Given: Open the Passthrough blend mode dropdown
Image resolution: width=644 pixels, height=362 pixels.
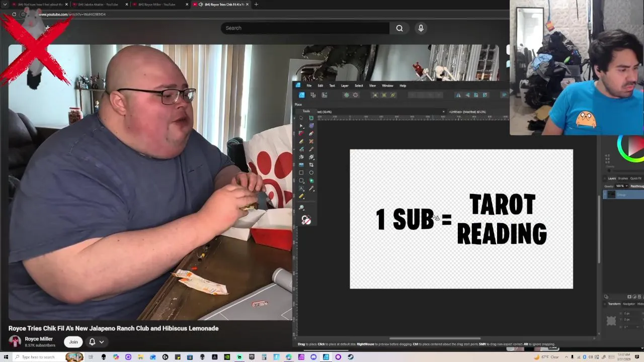Looking at the screenshot, I should [x=637, y=186].
